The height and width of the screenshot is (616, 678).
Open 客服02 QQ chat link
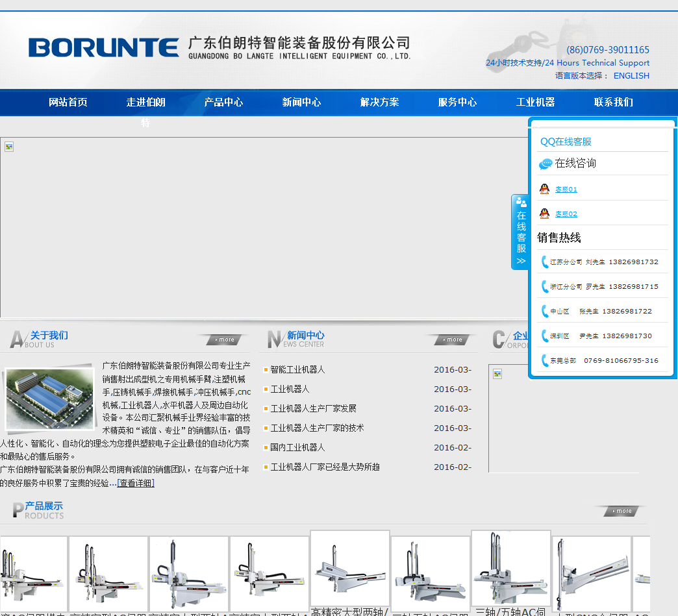click(566, 214)
